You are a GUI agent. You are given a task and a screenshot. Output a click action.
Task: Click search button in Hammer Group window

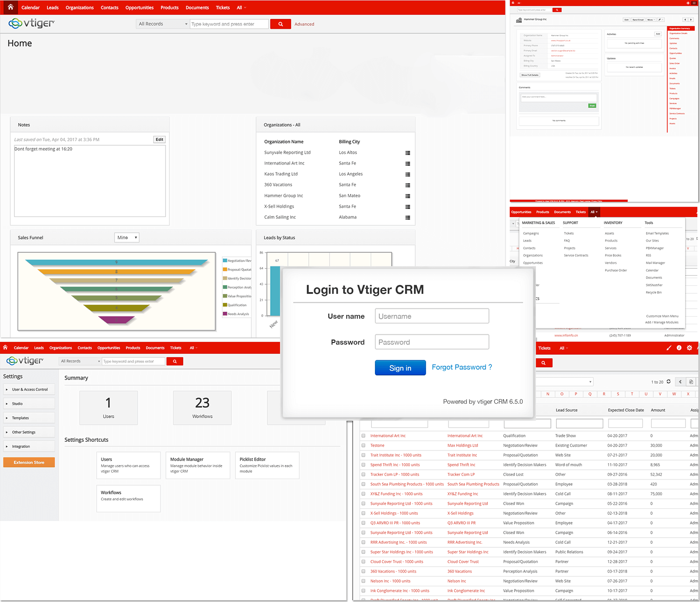click(557, 10)
